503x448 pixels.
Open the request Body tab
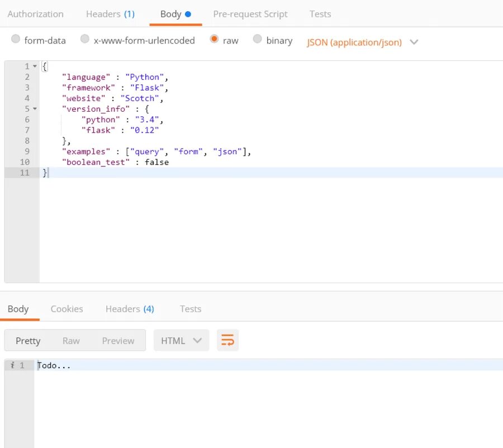click(x=175, y=14)
